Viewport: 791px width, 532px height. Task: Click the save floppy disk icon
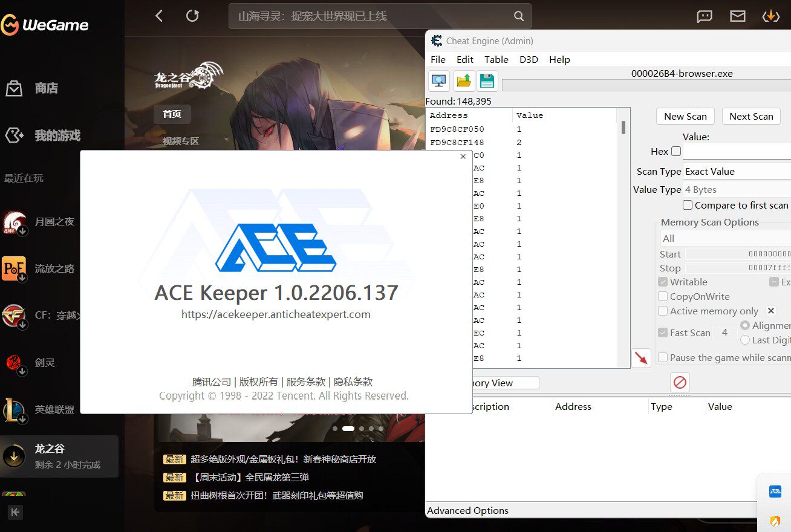tap(487, 80)
